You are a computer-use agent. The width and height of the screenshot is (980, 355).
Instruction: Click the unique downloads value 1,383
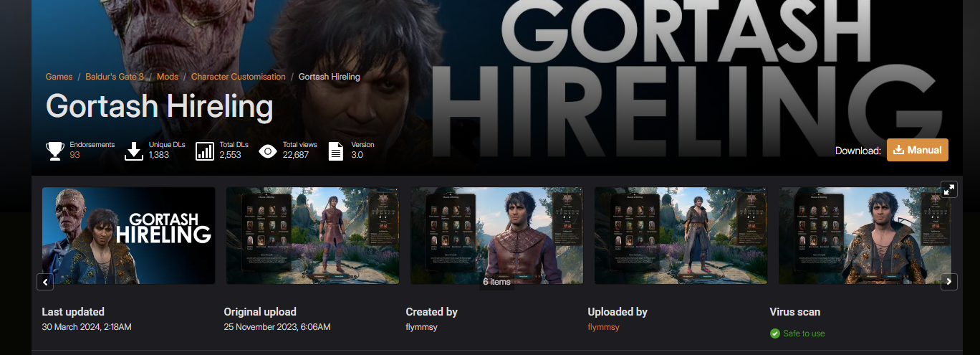click(x=159, y=154)
